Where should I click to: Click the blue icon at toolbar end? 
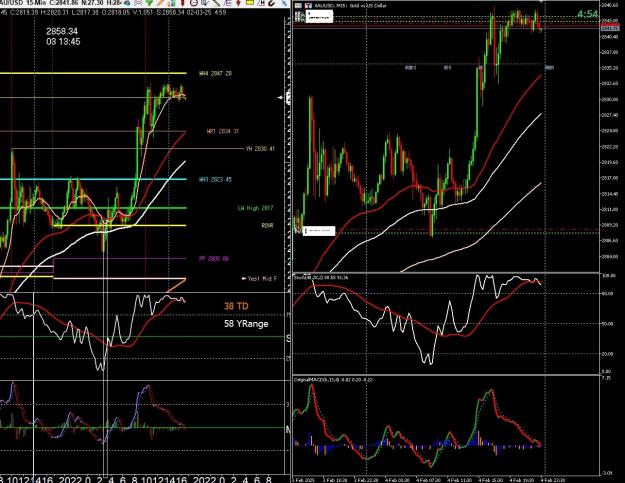(x=284, y=3)
